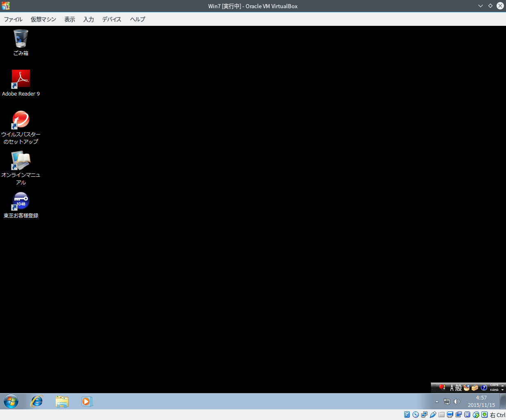Click the VirtualBox window title bar icon

6,6
